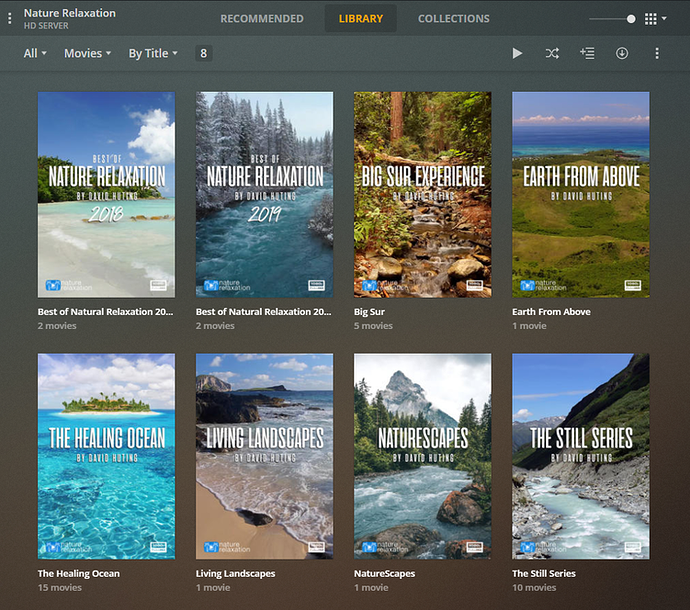
Task: Click The Still Series title link
Action: [x=544, y=573]
